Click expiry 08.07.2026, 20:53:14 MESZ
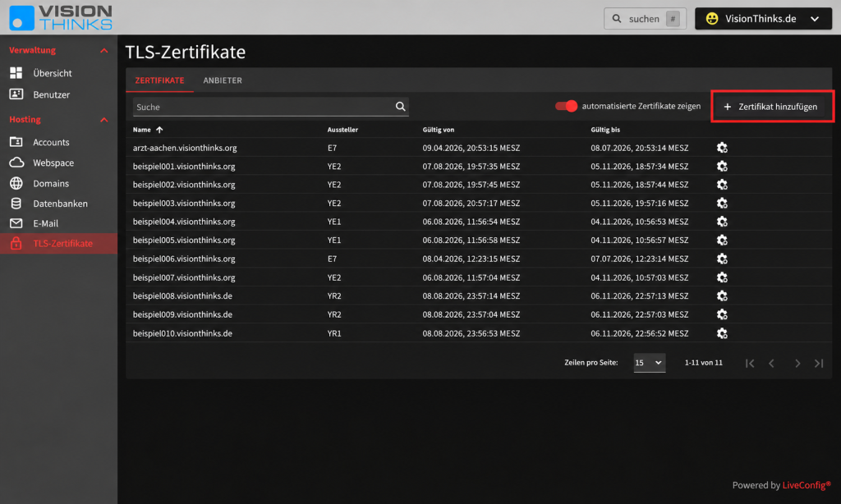The height and width of the screenshot is (504, 841). (x=639, y=148)
